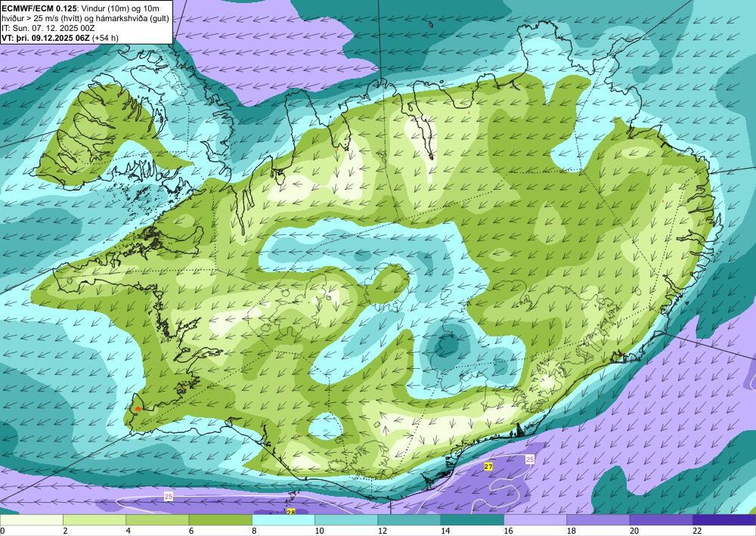Select the light yellow-green 2–4 m/s legend swatch
The image size is (756, 536).
point(94,520)
